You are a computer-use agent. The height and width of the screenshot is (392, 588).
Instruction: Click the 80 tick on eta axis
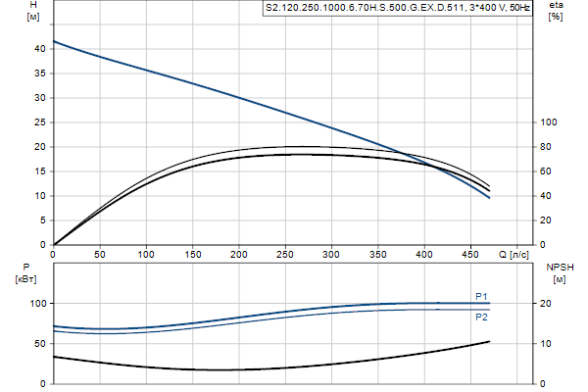pos(549,147)
